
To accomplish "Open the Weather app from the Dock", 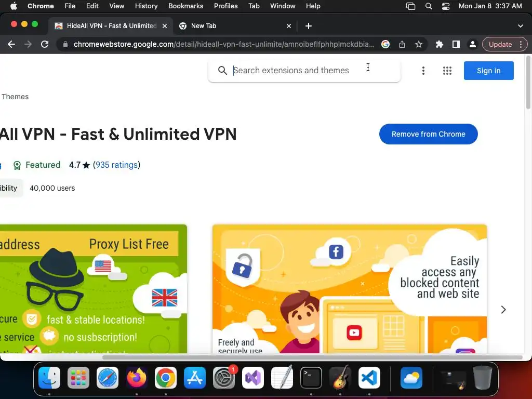I will (411, 378).
